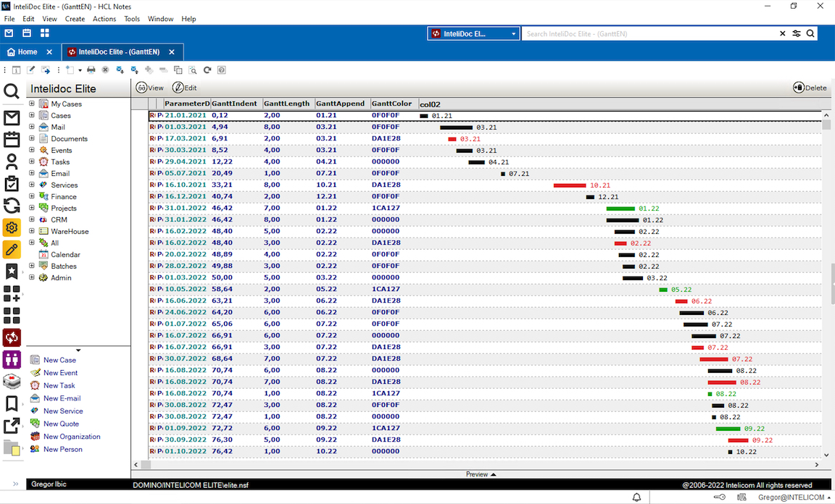Click the collapse all (minus) toolbar icon
Screen dimensions: 835x504
tap(163, 70)
